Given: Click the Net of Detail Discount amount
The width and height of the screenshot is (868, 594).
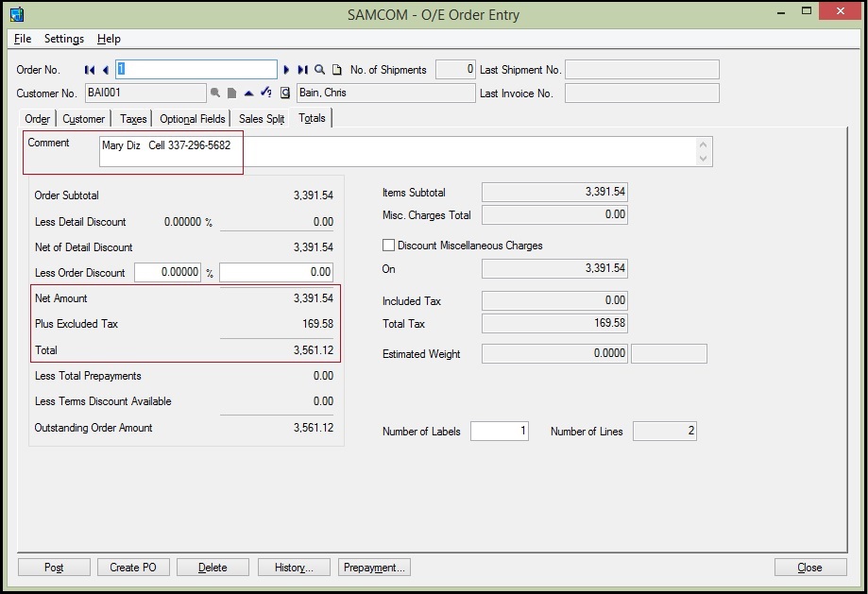Looking at the screenshot, I should coord(314,247).
